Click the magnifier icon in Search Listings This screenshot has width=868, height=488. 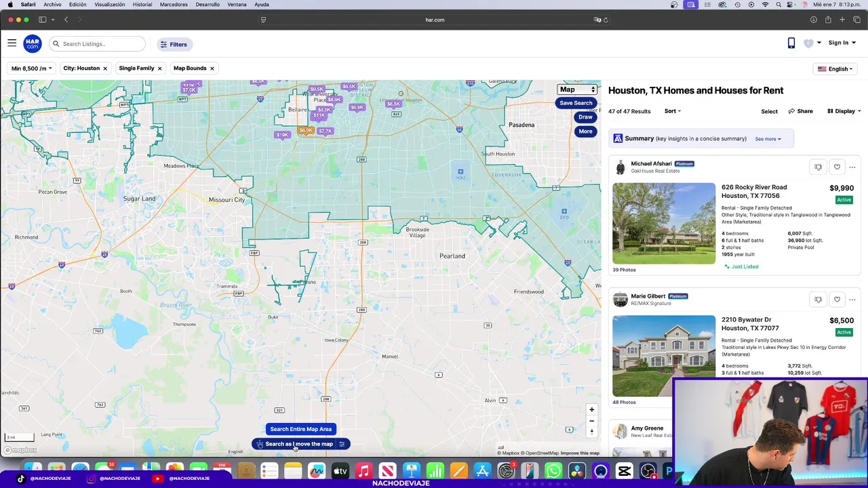tap(56, 44)
